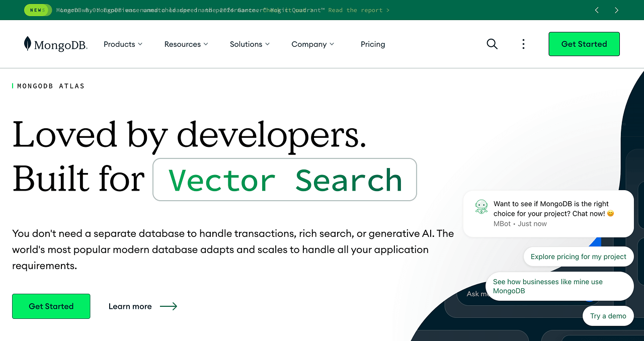644x341 pixels.
Task: Expand the Resources dropdown menu
Action: (186, 44)
